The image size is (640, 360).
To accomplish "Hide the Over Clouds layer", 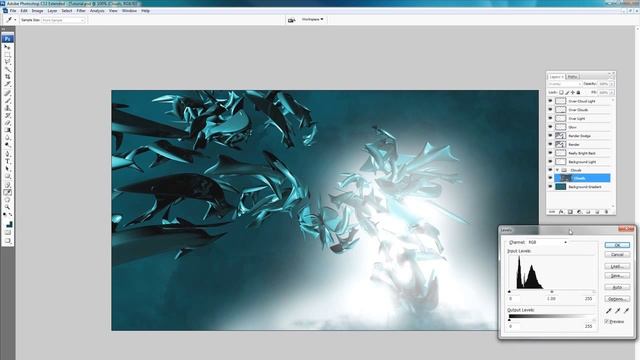I will 550,109.
